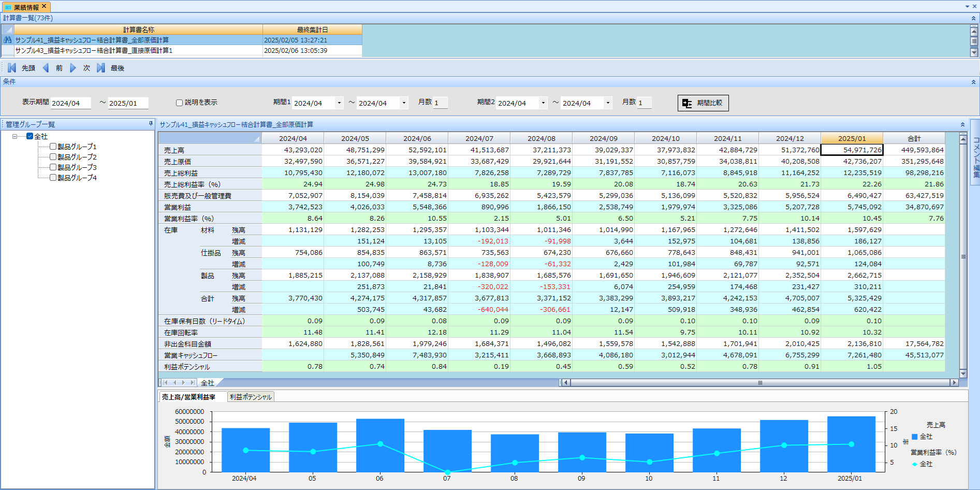
Task: Sort by the 最終集計日 column header
Action: 312,30
